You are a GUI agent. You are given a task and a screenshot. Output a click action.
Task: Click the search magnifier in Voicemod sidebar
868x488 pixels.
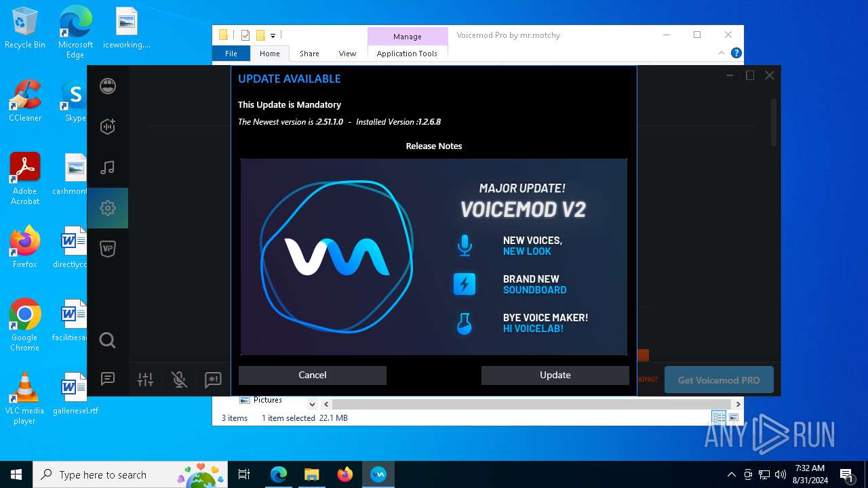[108, 340]
